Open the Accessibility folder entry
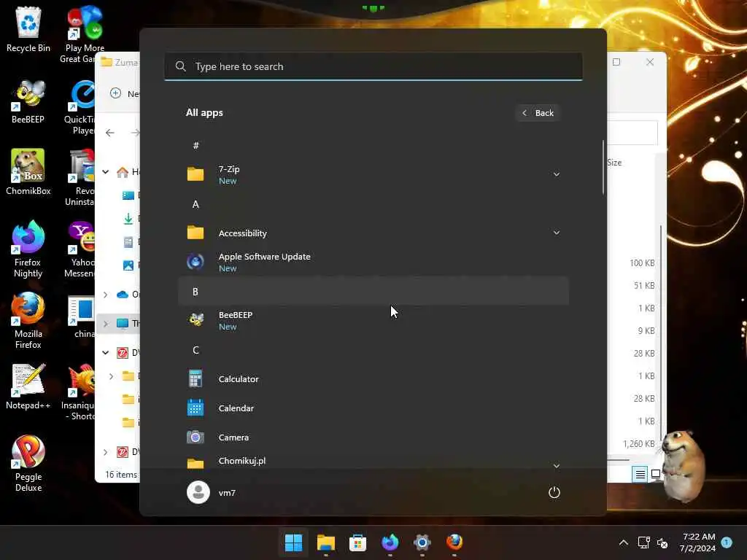The height and width of the screenshot is (560, 747). coord(373,233)
